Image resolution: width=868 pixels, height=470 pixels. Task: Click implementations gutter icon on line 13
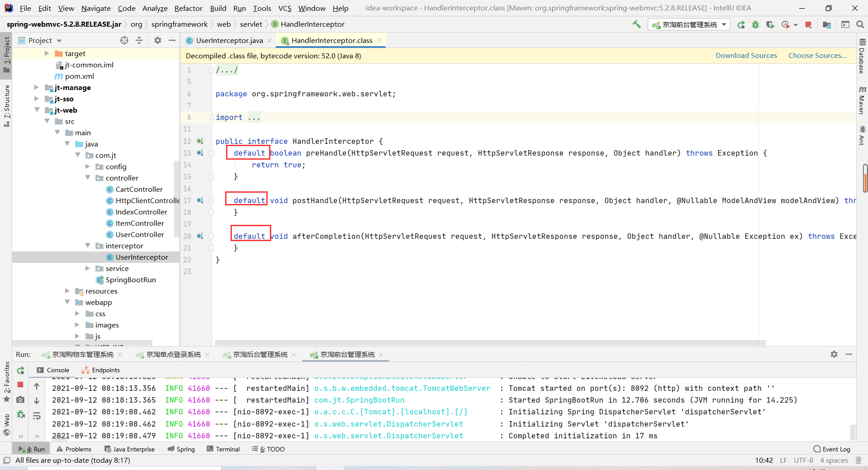coord(200,153)
